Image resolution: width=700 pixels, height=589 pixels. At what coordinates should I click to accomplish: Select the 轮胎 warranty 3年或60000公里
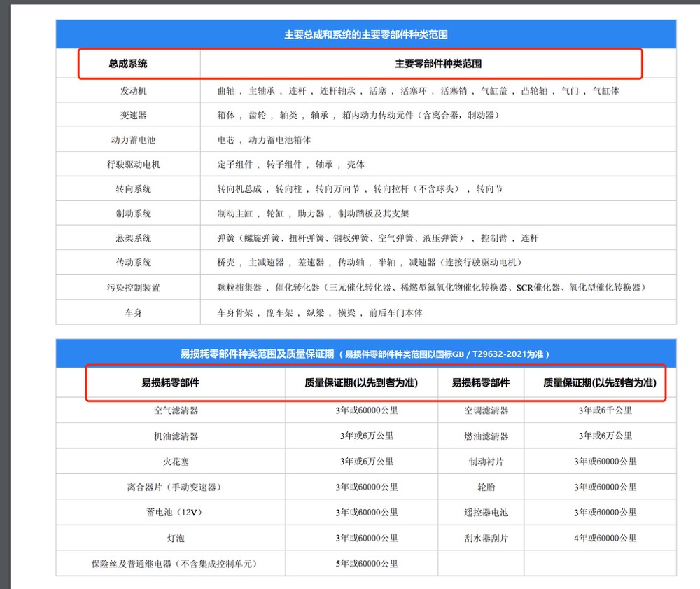605,487
